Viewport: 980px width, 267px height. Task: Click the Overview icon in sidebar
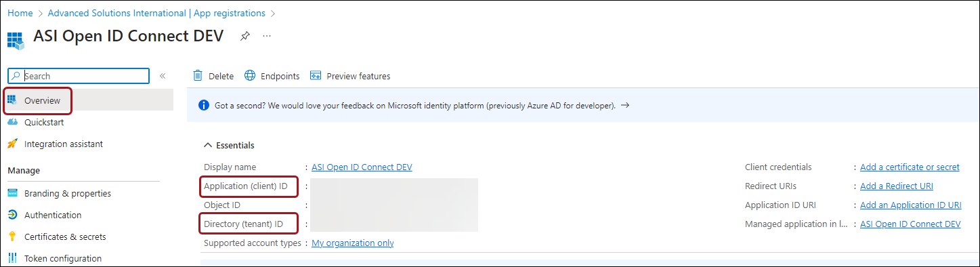[12, 100]
